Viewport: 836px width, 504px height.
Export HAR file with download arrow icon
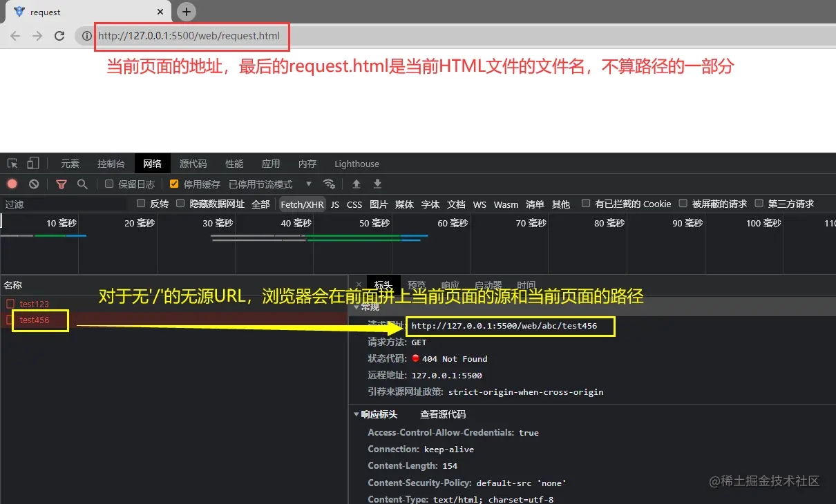click(x=377, y=184)
